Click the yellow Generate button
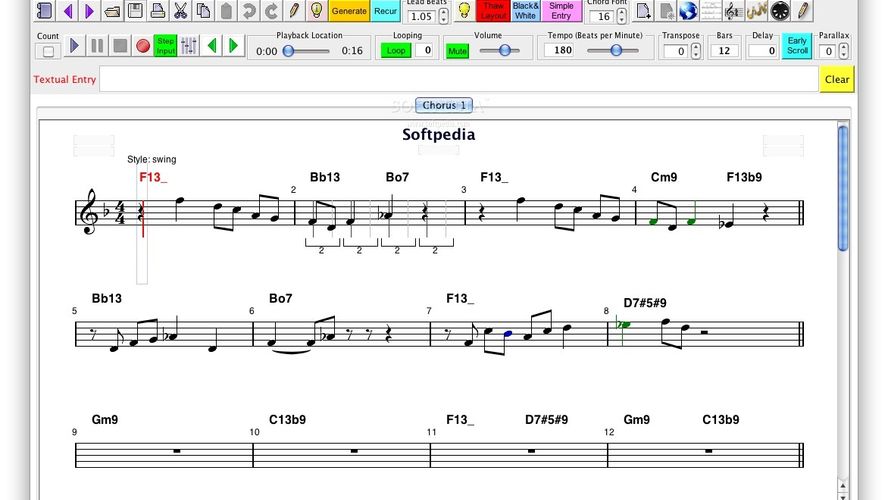Viewport: 888px width, 500px height. pos(349,11)
